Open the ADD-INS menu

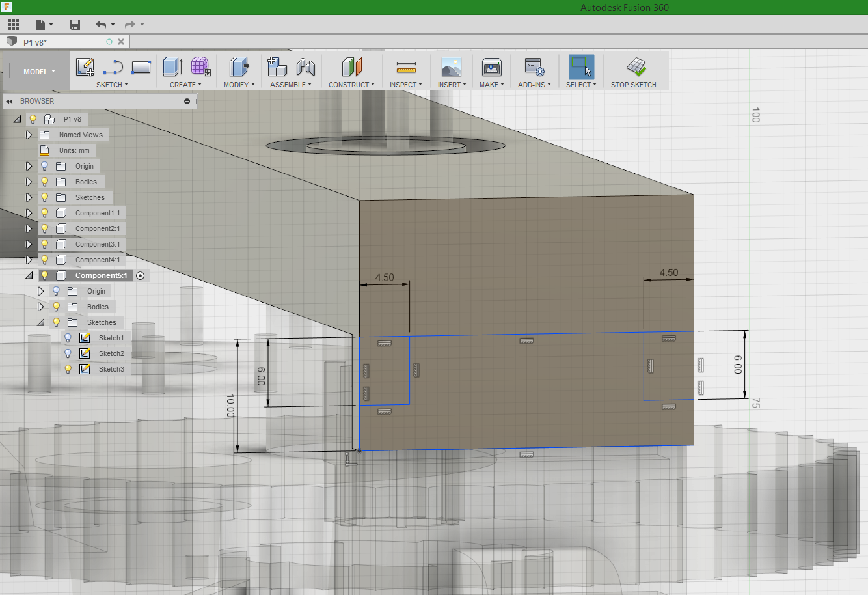(x=534, y=85)
